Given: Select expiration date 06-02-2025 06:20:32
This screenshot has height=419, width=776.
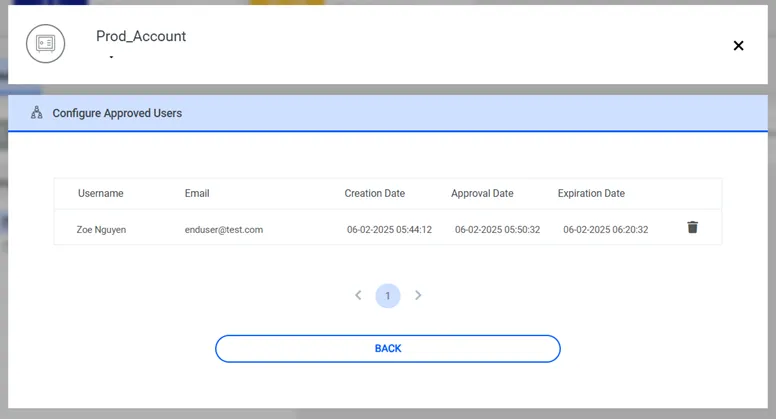Looking at the screenshot, I should coord(606,230).
